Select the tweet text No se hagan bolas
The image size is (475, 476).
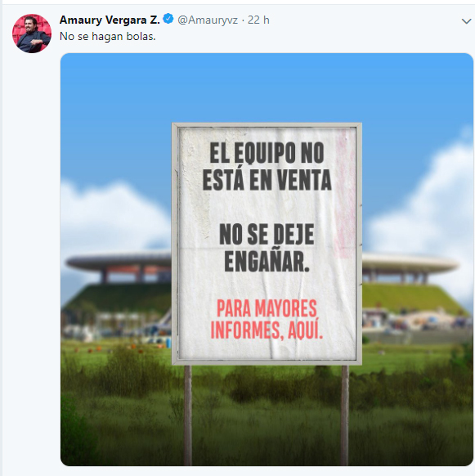coord(107,37)
